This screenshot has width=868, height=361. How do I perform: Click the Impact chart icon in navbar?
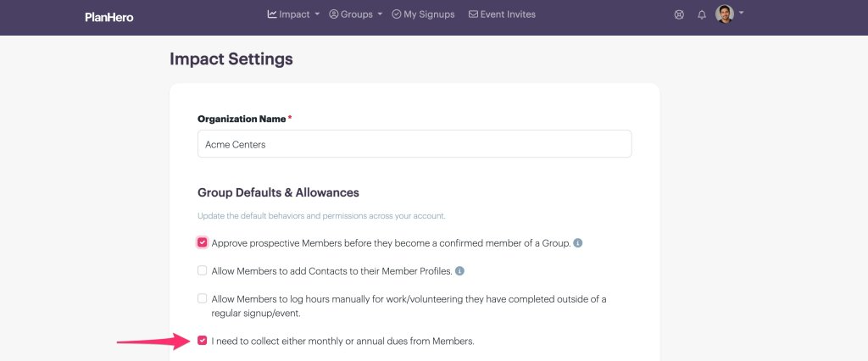[x=272, y=14]
